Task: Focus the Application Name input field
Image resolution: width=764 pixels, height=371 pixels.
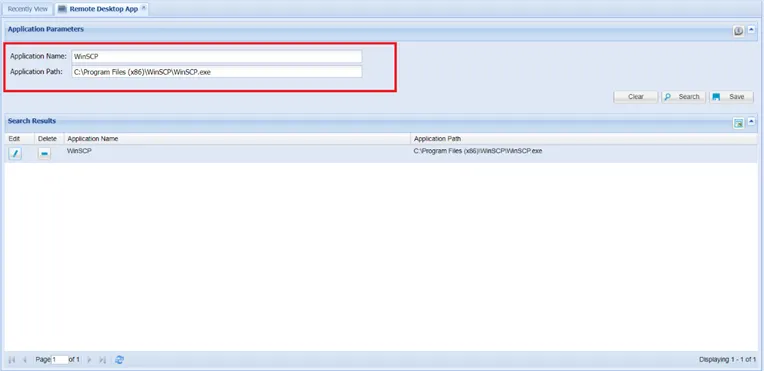Action: pyautogui.click(x=217, y=57)
